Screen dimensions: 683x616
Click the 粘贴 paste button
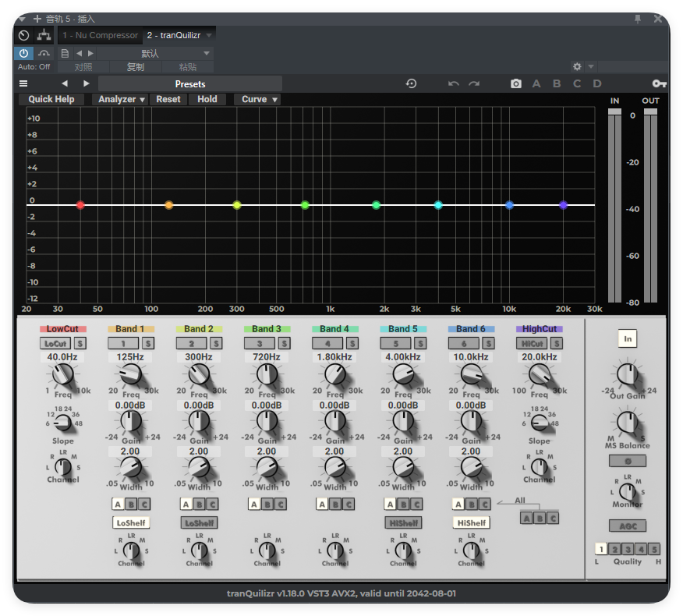tap(188, 67)
